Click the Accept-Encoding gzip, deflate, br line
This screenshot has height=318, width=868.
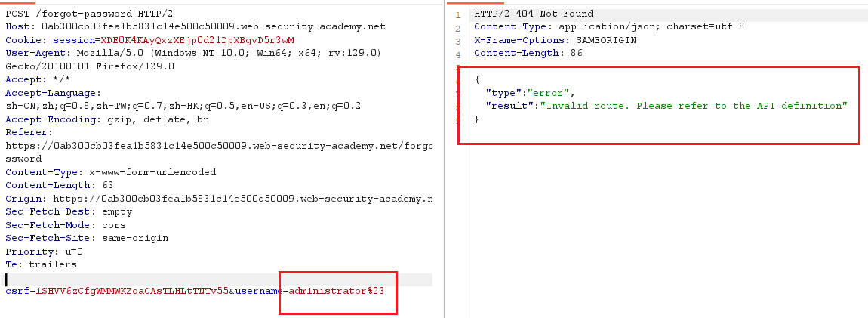click(x=107, y=119)
